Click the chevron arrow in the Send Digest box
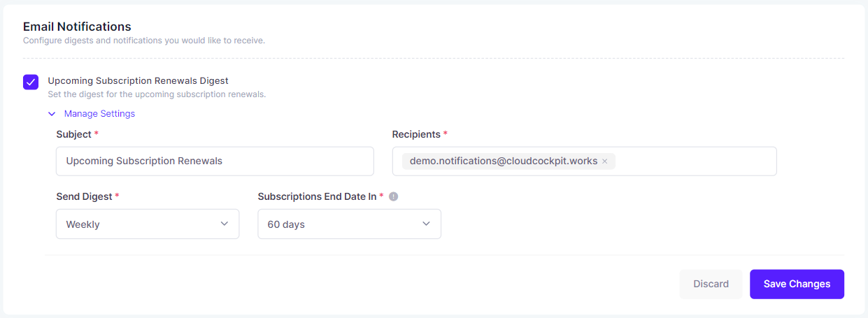868x318 pixels. [225, 224]
